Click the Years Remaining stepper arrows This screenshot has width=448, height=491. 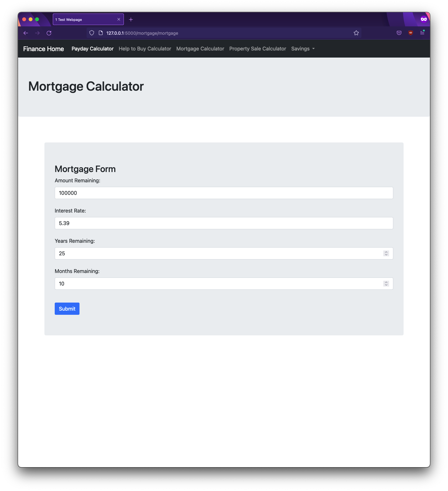coord(386,253)
